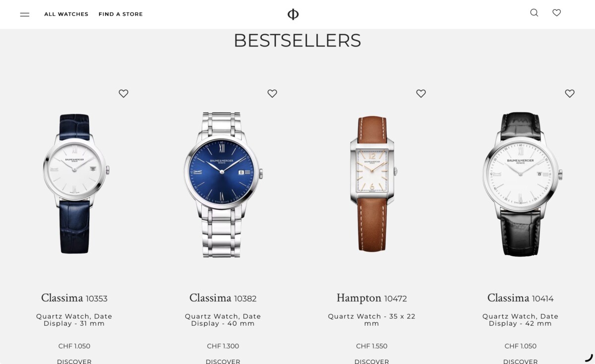Click the search magnifier icon
Image resolution: width=595 pixels, height=364 pixels.
coord(534,13)
